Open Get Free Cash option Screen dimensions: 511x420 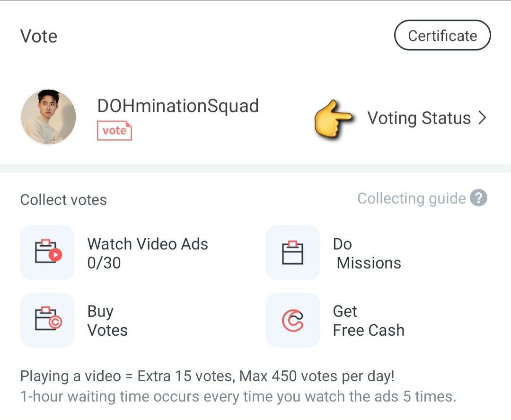369,321
